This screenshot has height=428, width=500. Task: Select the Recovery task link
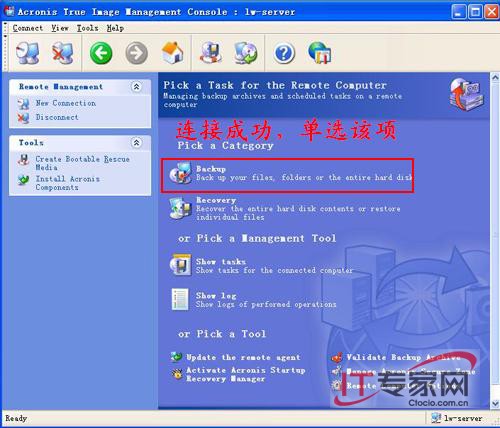216,200
